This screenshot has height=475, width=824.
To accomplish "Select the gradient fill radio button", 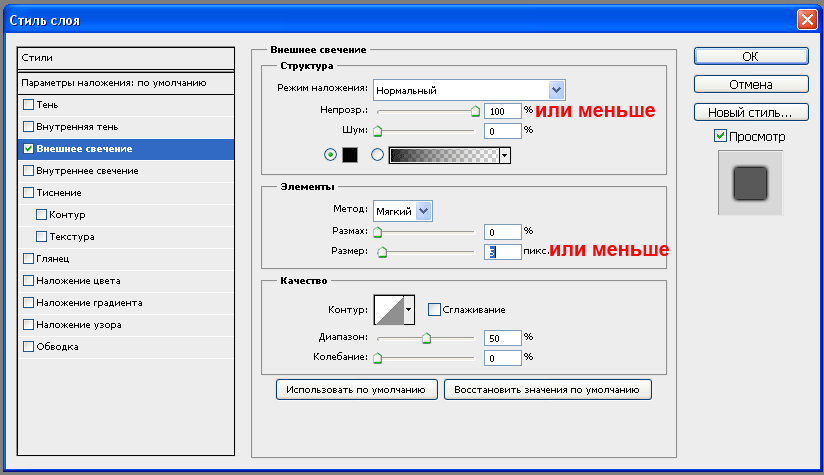I will point(377,155).
